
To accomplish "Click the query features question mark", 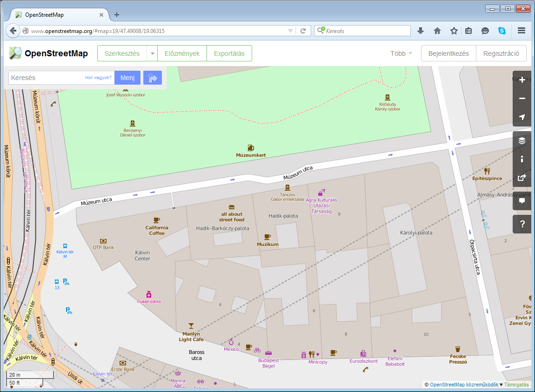I will (x=522, y=224).
